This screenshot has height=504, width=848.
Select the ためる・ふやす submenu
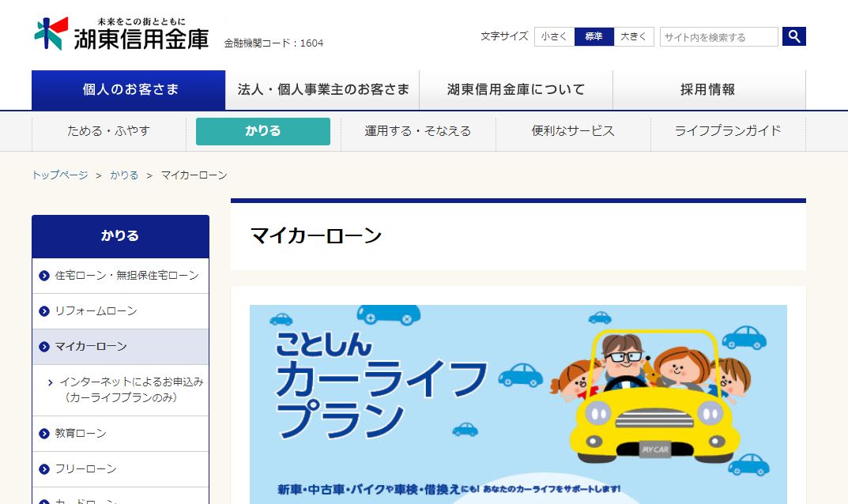click(109, 131)
